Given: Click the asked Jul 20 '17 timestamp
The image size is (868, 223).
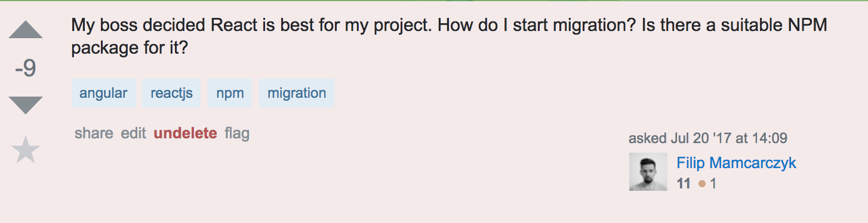Looking at the screenshot, I should click(x=707, y=138).
